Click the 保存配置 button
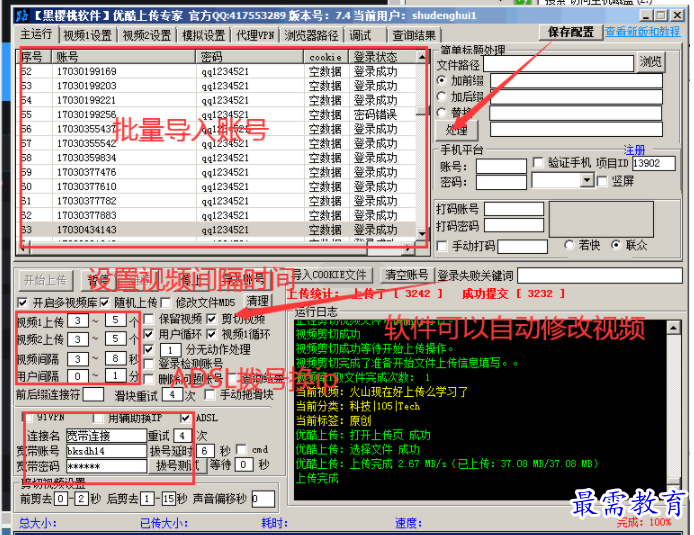 [x=571, y=32]
